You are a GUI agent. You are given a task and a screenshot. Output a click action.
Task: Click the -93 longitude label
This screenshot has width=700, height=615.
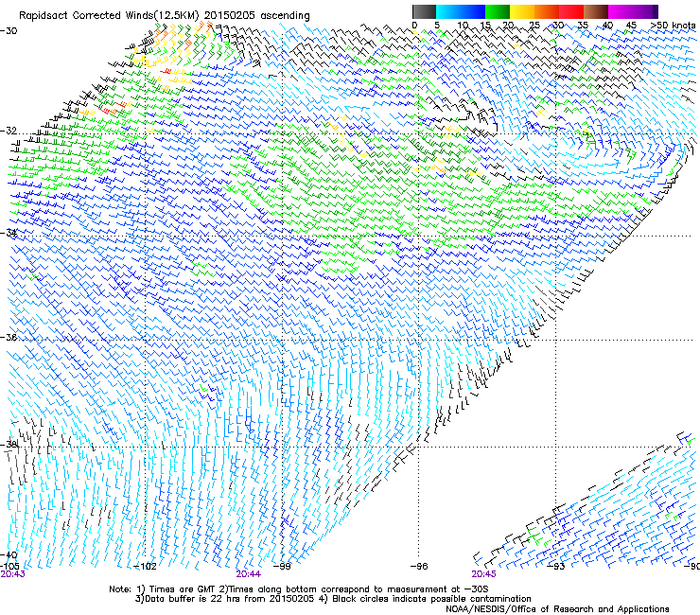(x=556, y=567)
